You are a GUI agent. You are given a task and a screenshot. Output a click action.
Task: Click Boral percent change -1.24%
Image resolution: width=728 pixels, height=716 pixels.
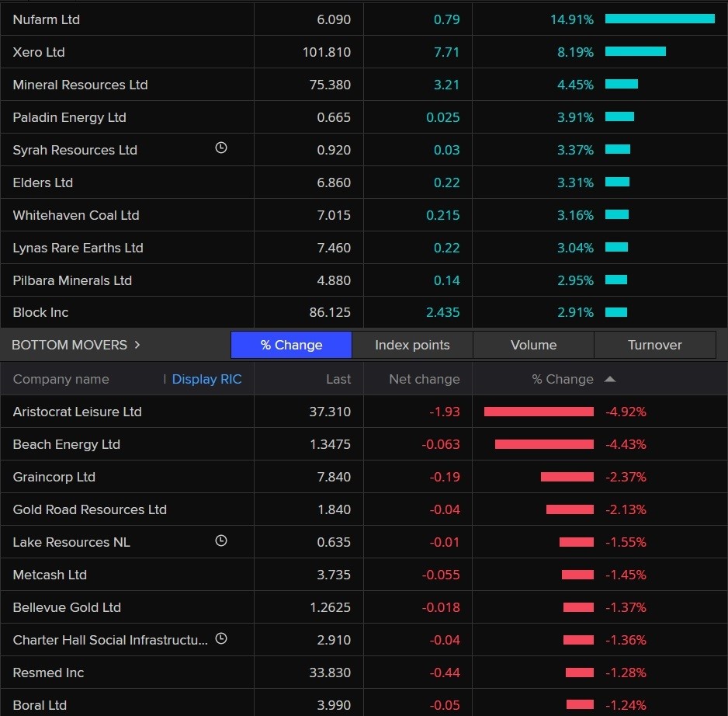pos(626,705)
